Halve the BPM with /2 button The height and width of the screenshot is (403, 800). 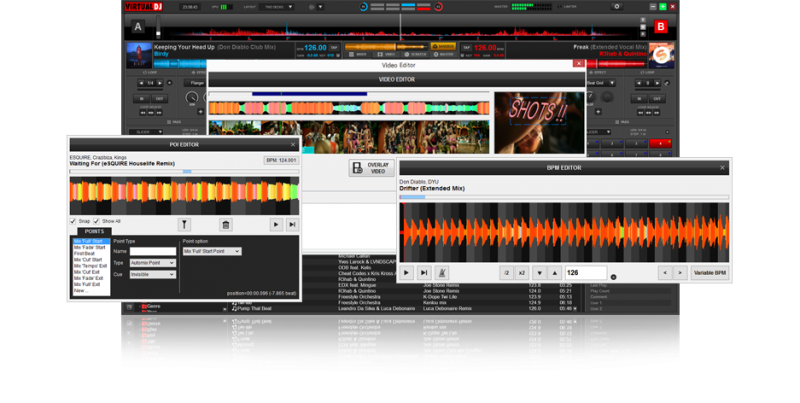pos(506,273)
